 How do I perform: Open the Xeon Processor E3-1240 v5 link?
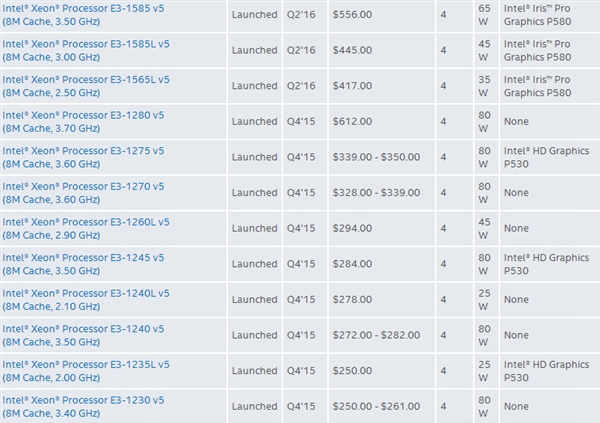[x=83, y=335]
